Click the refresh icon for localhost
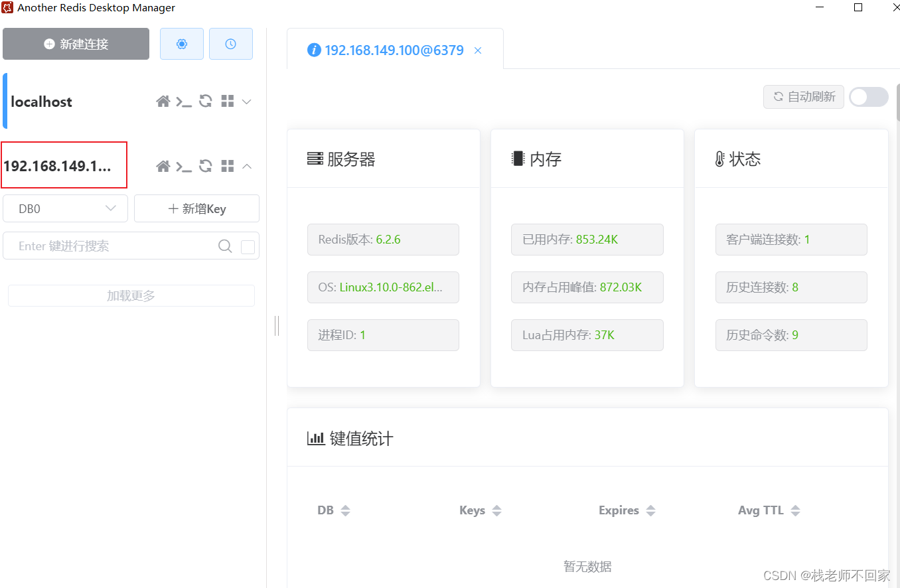The width and height of the screenshot is (900, 588). point(206,102)
